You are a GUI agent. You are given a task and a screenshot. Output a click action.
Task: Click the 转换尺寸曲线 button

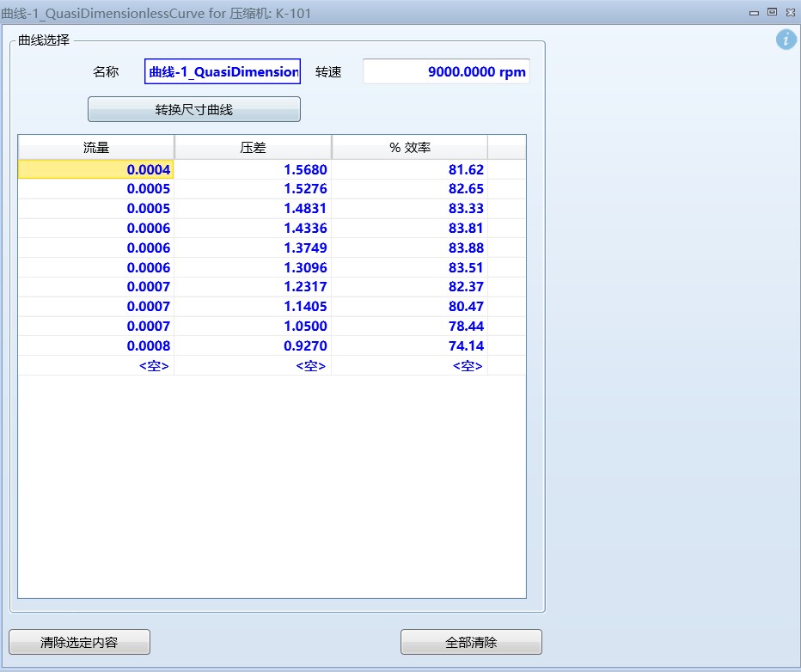pos(194,109)
